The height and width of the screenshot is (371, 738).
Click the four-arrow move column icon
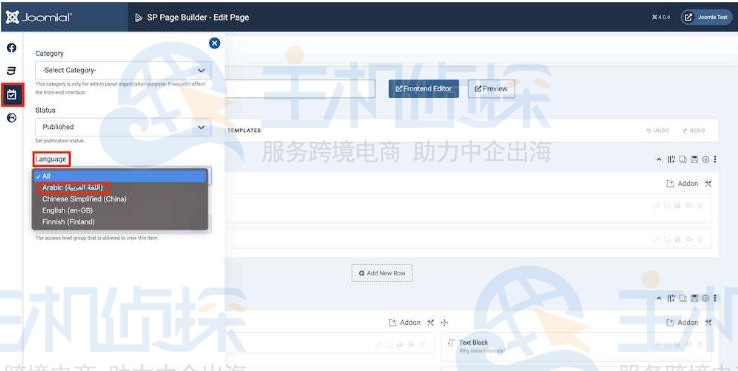pyautogui.click(x=444, y=323)
